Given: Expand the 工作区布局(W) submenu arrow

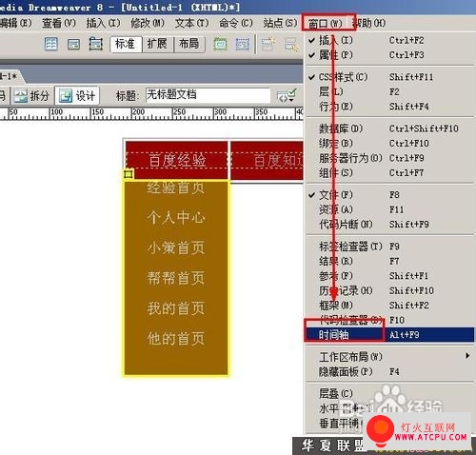Looking at the screenshot, I should coord(467,356).
